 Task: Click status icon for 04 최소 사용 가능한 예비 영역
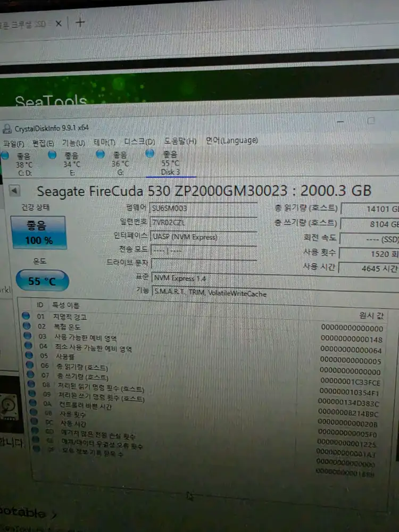[29, 345]
